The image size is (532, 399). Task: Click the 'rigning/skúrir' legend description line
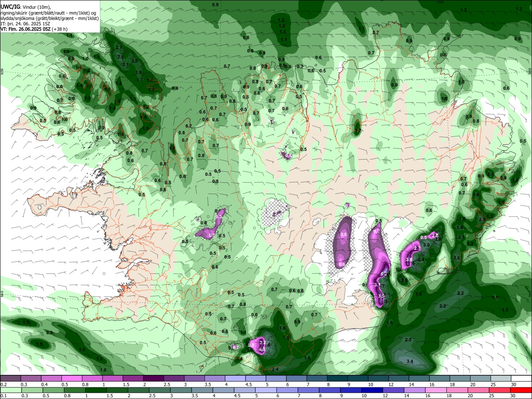pos(48,12)
